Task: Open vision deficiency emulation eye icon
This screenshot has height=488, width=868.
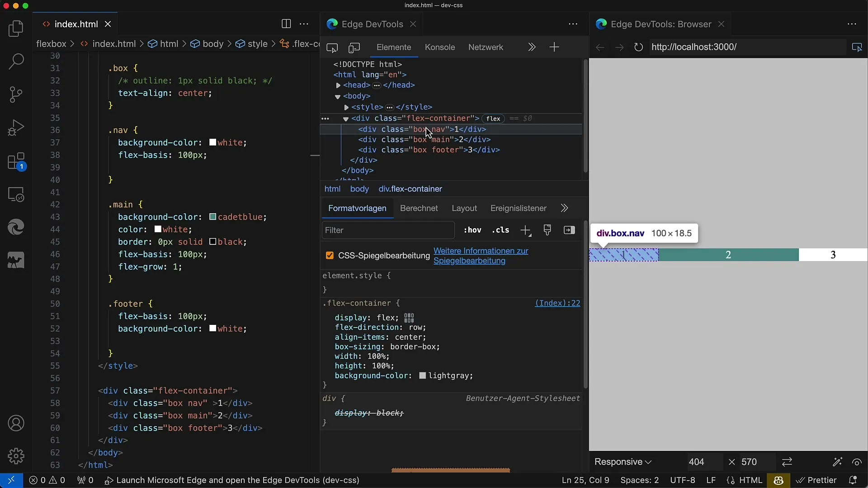Action: click(x=857, y=462)
